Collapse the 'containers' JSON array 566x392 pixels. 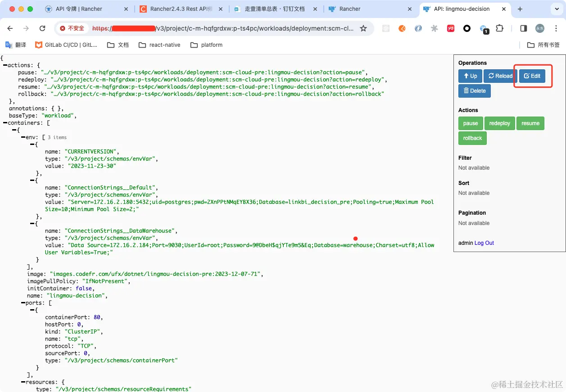coord(5,123)
